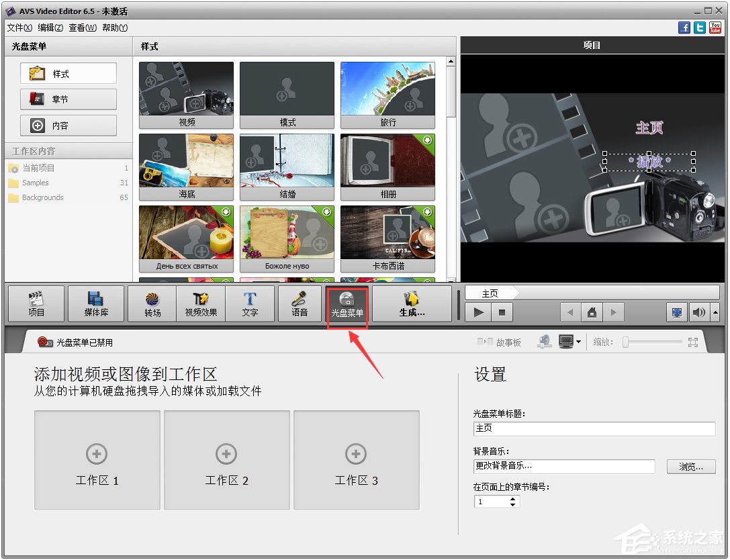Open the 媒体库 media library button
730x560 pixels.
96,304
